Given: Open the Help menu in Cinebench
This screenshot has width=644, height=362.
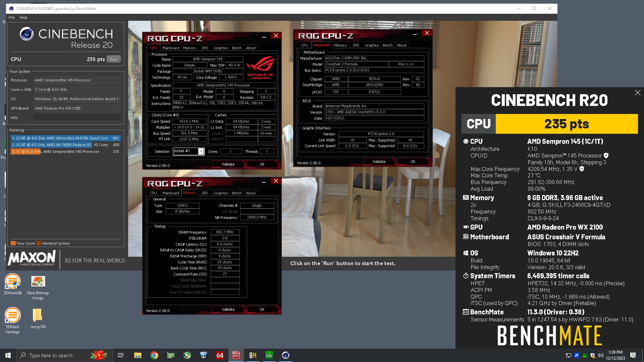Looking at the screenshot, I should [23, 17].
